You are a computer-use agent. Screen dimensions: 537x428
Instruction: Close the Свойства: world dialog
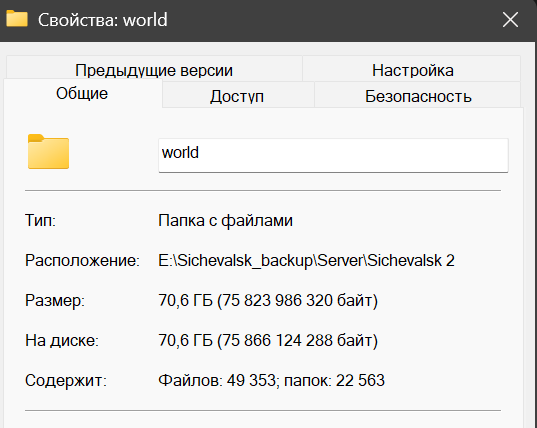510,20
